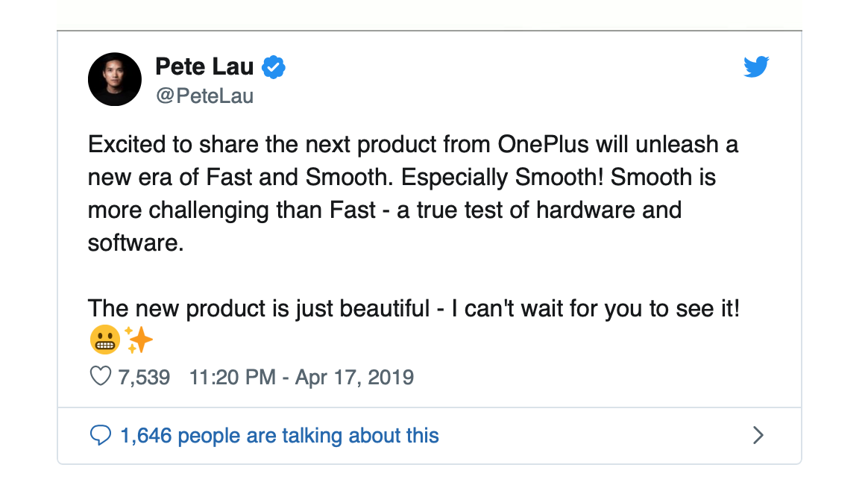The height and width of the screenshot is (500, 868).
Task: Click the word "OnePlus" in the tweet
Action: [543, 145]
